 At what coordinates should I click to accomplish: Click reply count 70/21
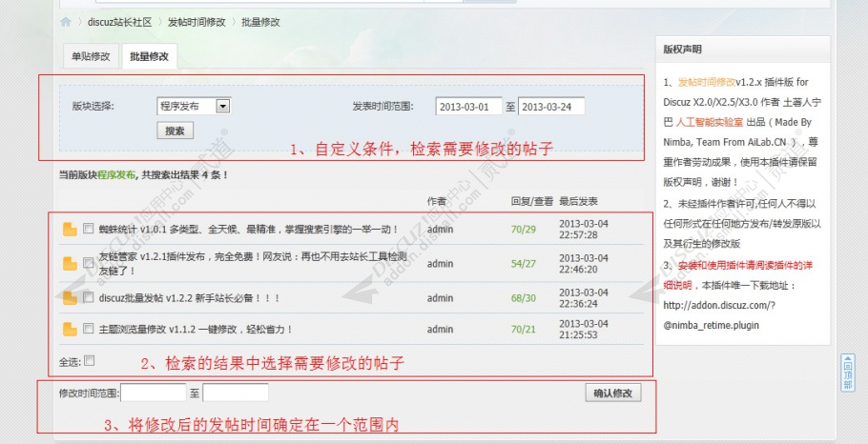click(x=523, y=329)
